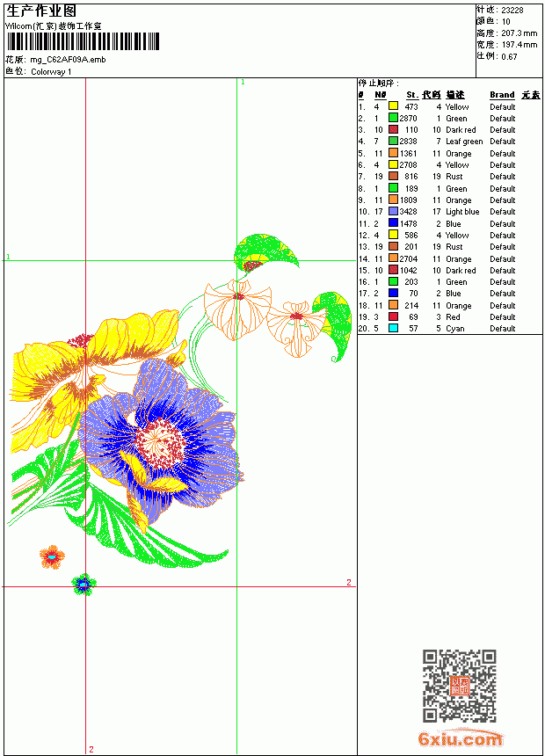Screen dimensions: 545x756
Task: Click the 生产作业图 title
Action: pos(41,11)
